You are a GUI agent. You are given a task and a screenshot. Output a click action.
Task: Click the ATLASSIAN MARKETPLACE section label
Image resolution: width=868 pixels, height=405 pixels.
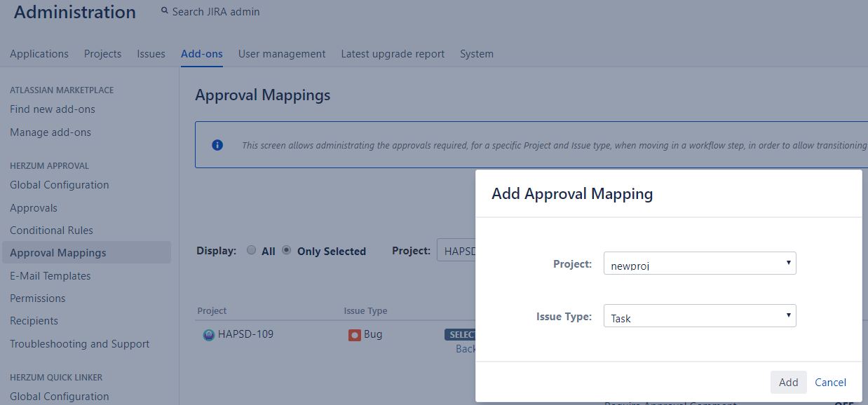pos(62,90)
